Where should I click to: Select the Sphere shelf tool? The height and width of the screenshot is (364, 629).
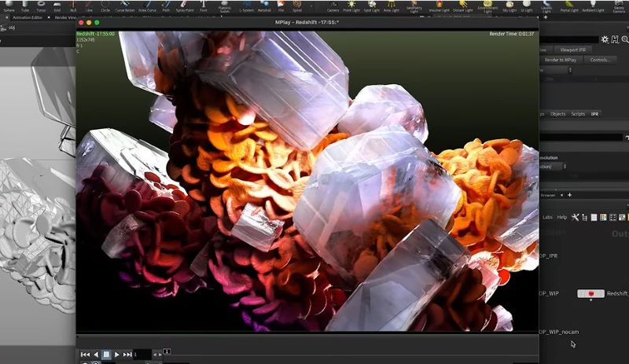tap(9, 6)
